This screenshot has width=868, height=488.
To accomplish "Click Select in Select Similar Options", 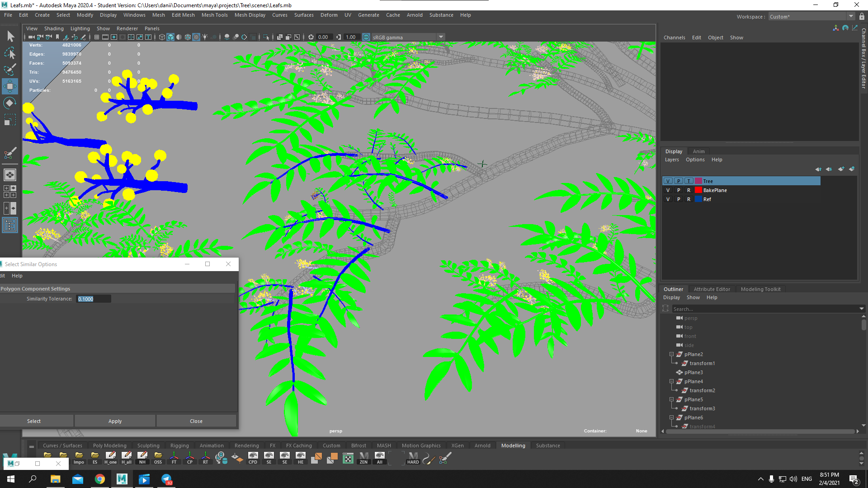I will pos(34,421).
